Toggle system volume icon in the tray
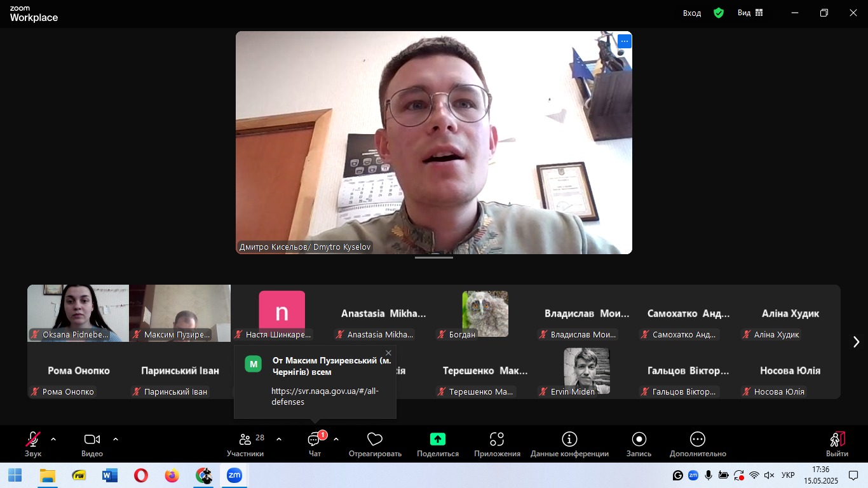This screenshot has width=868, height=488. click(769, 475)
